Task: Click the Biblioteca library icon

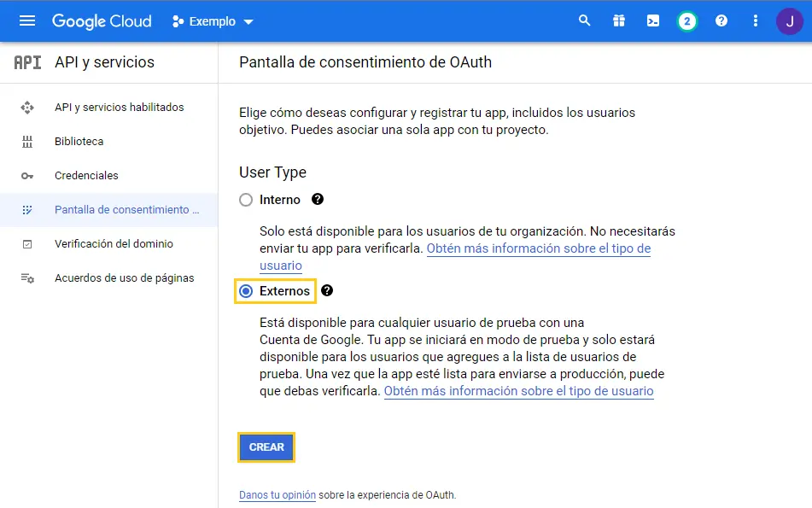Action: coord(27,142)
